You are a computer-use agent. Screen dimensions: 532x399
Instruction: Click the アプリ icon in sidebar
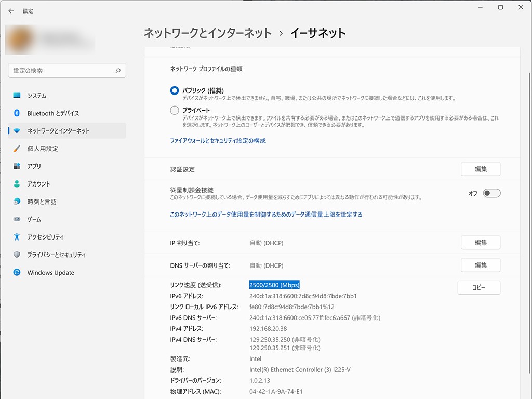[x=17, y=166]
